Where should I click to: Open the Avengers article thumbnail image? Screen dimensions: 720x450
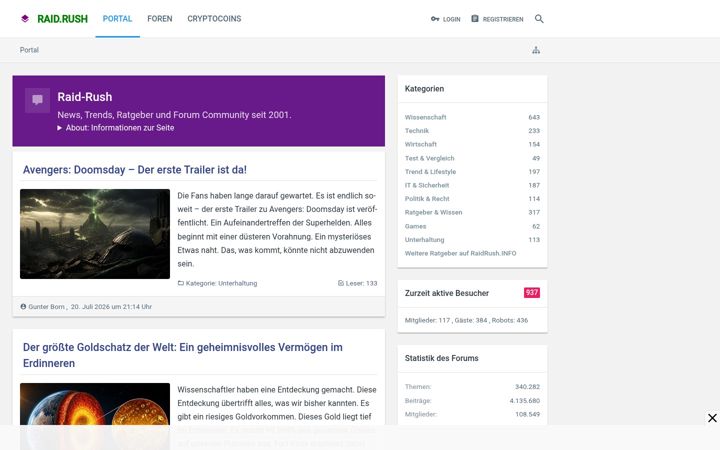click(95, 234)
